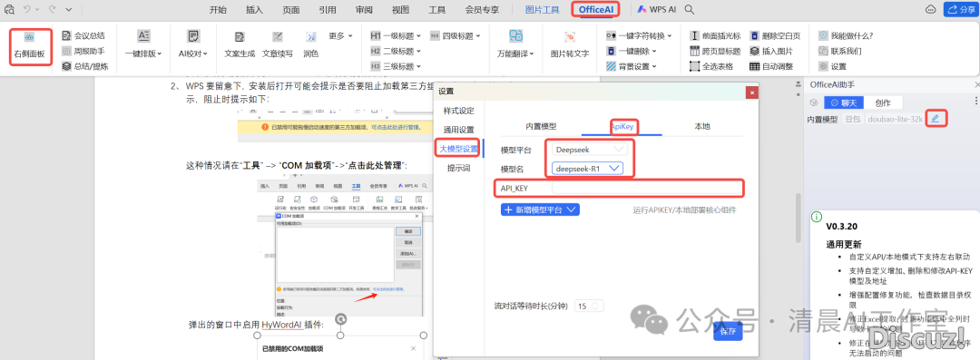Image resolution: width=980 pixels, height=360 pixels.
Task: Click 跨页显标题 cross-page header tool
Action: (x=715, y=51)
